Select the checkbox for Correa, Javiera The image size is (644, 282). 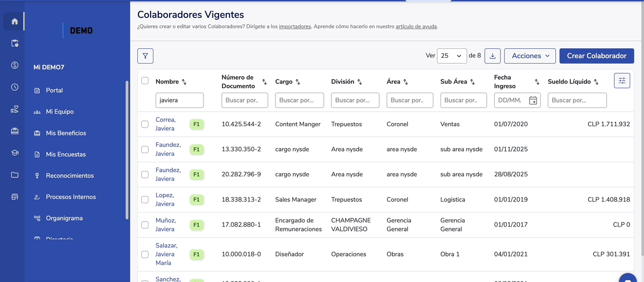tap(145, 124)
